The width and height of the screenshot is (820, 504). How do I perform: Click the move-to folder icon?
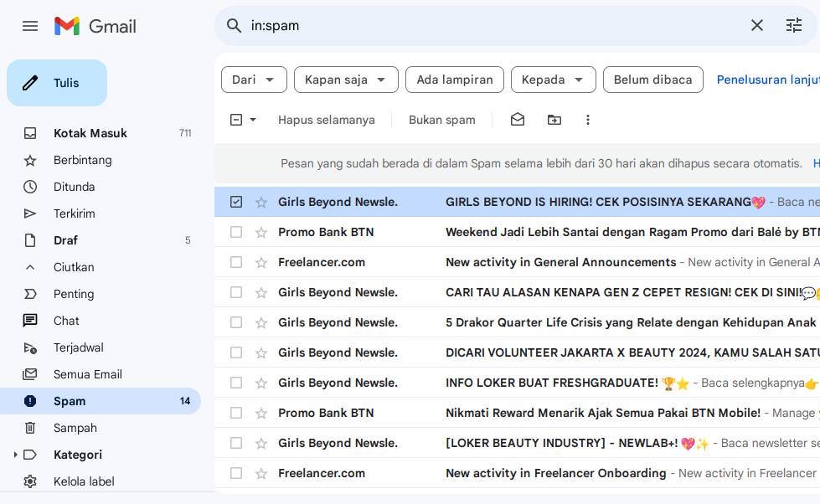pos(554,120)
